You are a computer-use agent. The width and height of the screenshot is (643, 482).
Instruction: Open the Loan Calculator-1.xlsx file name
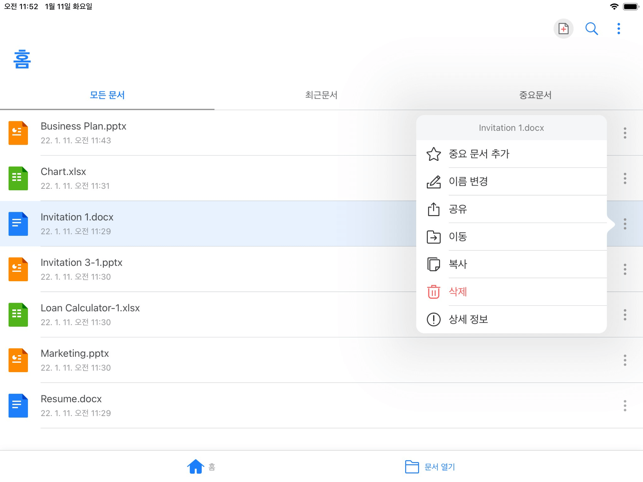(x=90, y=308)
